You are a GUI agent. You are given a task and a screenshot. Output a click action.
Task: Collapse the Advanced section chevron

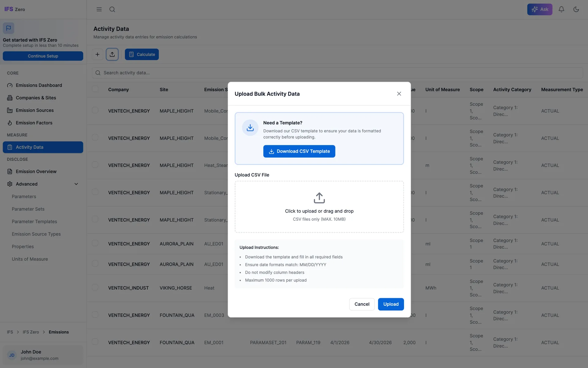coord(76,184)
